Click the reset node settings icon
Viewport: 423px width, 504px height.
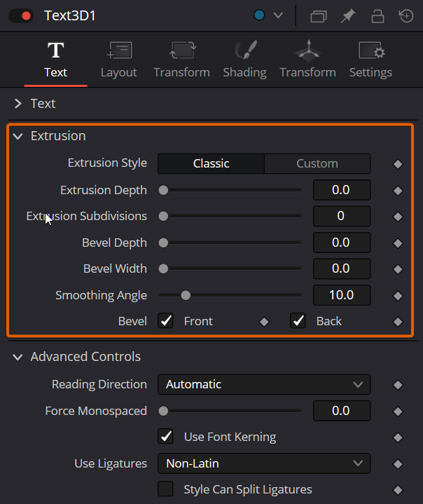(406, 15)
